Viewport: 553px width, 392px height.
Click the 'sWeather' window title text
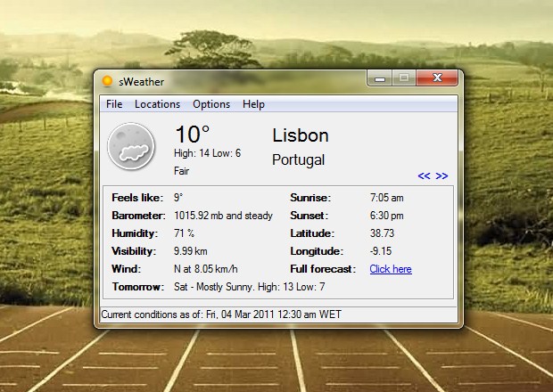click(x=142, y=82)
